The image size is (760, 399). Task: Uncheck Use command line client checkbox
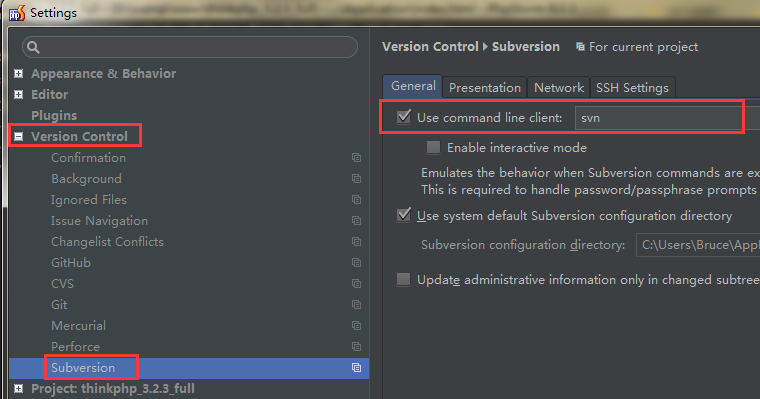click(x=403, y=117)
